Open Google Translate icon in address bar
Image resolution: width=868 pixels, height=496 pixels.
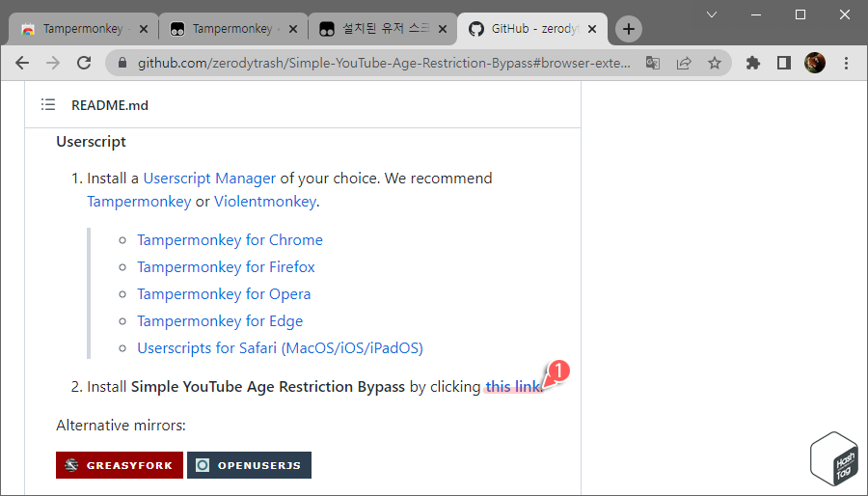653,63
